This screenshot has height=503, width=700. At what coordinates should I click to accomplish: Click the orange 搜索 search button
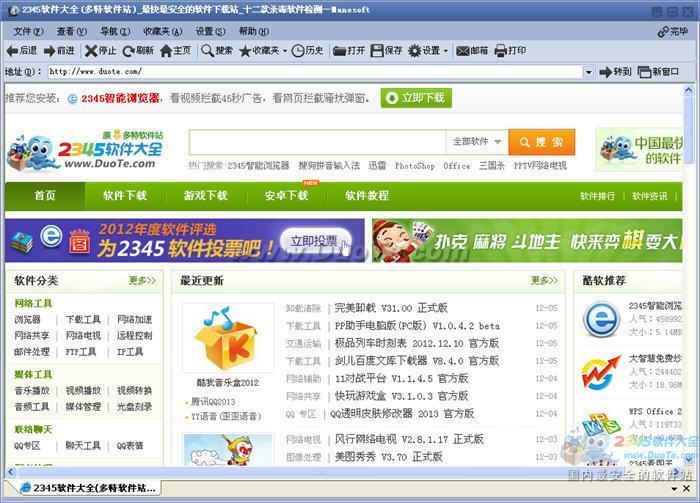[x=541, y=142]
